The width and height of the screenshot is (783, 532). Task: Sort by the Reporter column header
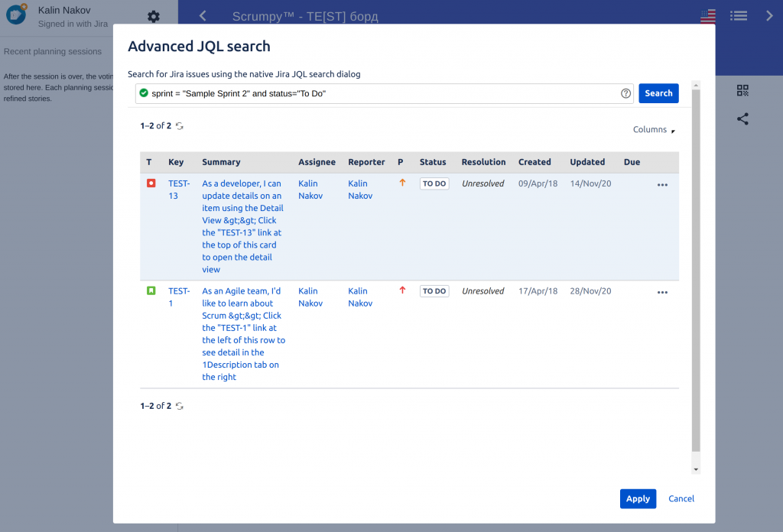(366, 162)
